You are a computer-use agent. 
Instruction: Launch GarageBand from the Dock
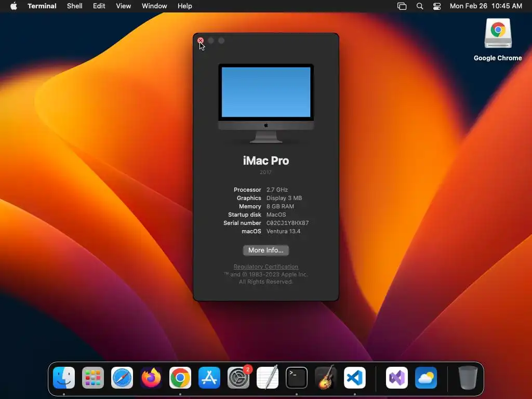[x=326, y=378]
